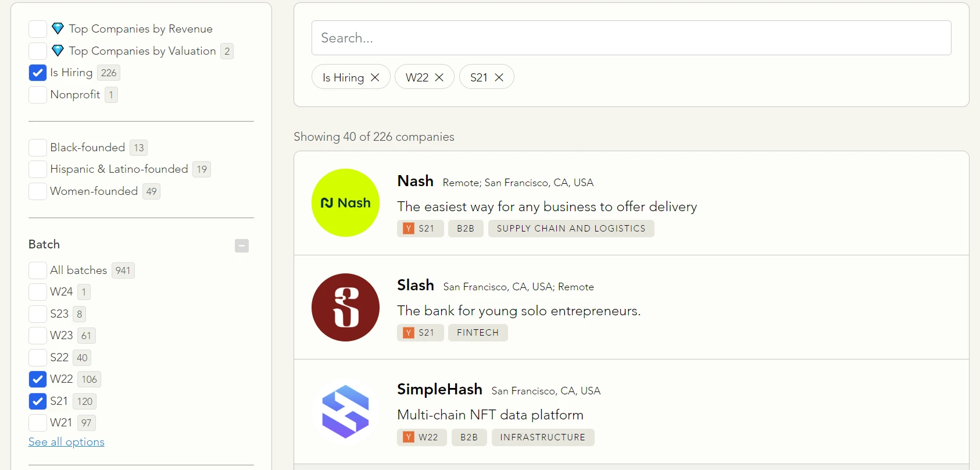Viewport: 980px width, 470px height.
Task: Check the Women-founded filter
Action: 38,191
